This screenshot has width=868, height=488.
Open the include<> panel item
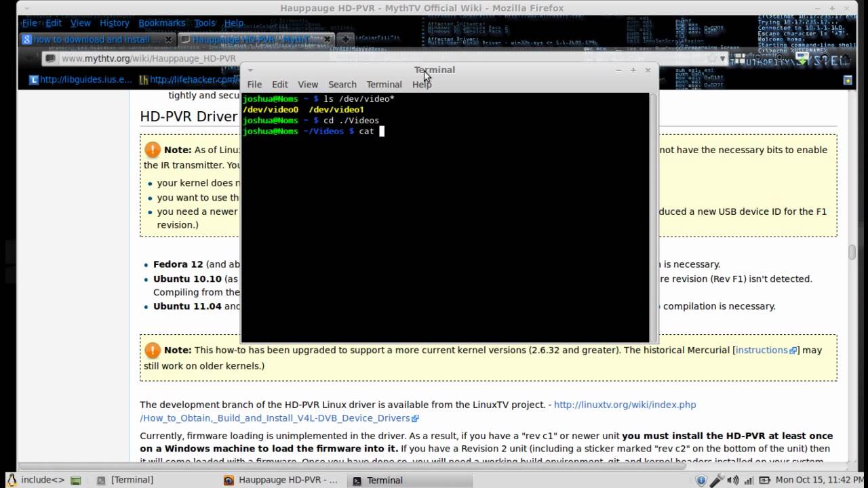(x=43, y=480)
